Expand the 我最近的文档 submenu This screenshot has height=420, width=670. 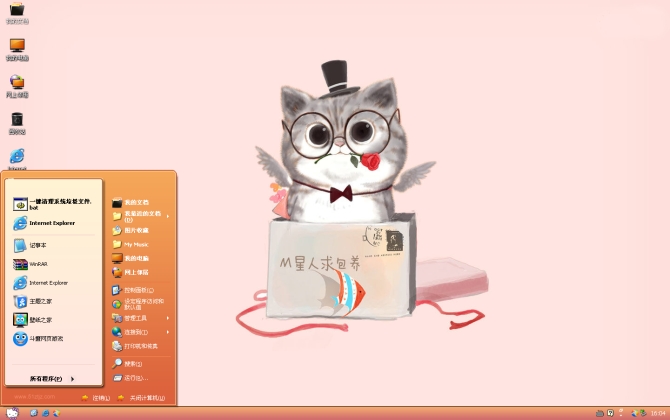141,216
